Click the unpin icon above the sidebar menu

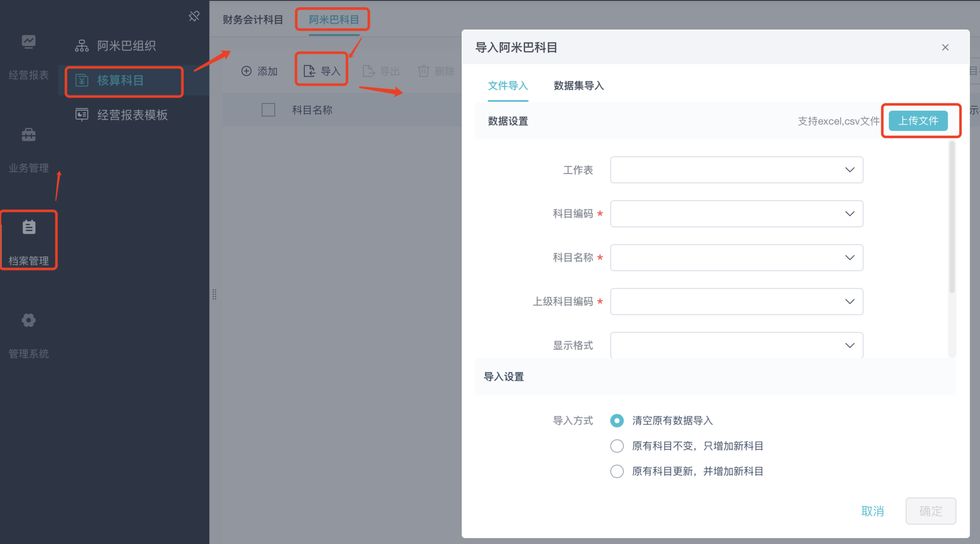point(194,16)
